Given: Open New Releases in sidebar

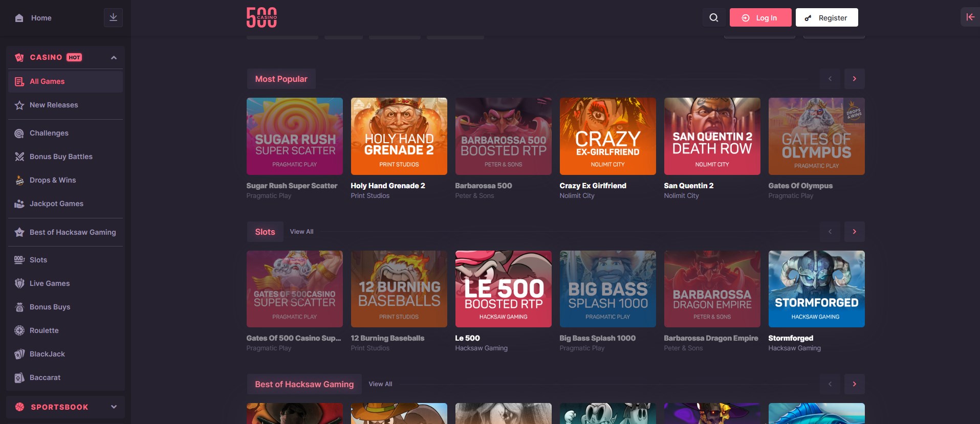Looking at the screenshot, I should click(x=66, y=105).
